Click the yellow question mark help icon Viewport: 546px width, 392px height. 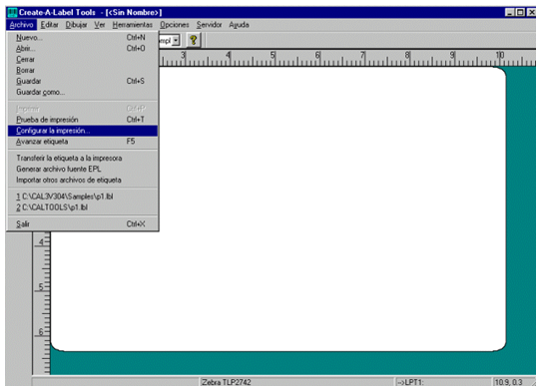tap(194, 40)
